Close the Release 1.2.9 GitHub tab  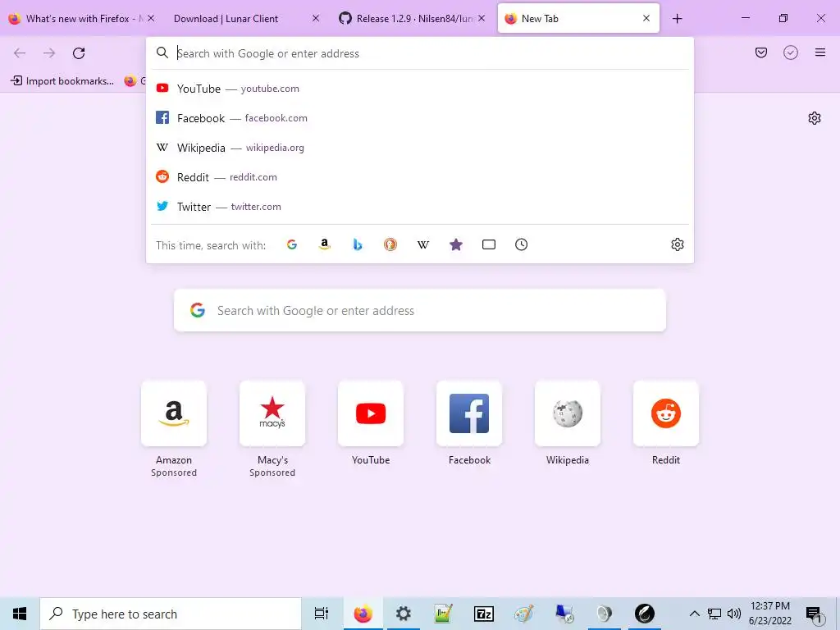pos(482,18)
